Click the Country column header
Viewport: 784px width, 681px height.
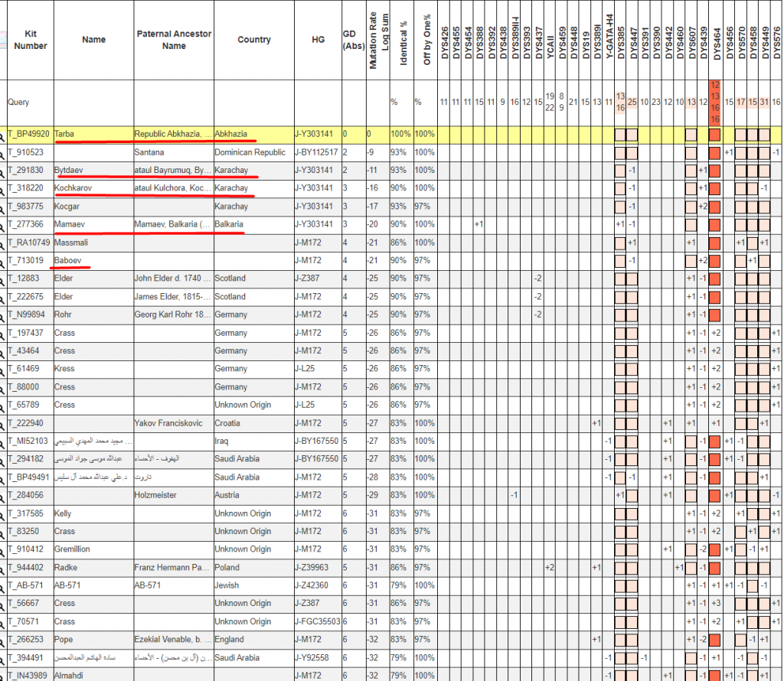253,40
